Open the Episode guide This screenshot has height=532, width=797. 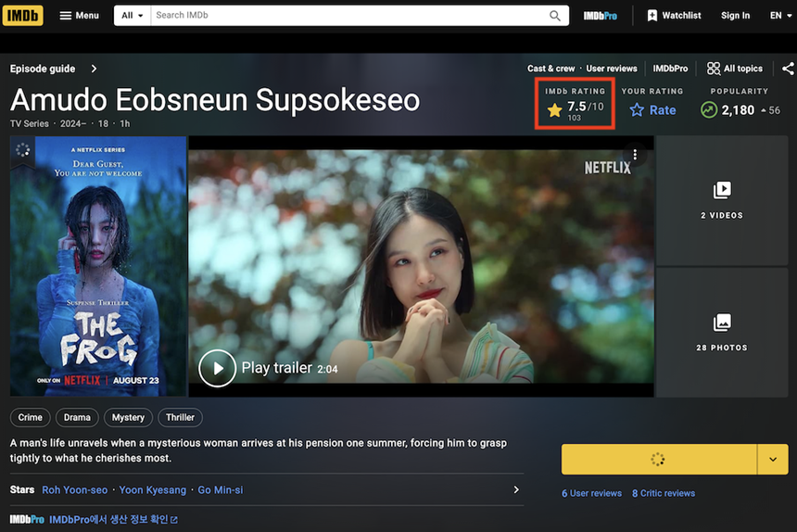(x=43, y=69)
